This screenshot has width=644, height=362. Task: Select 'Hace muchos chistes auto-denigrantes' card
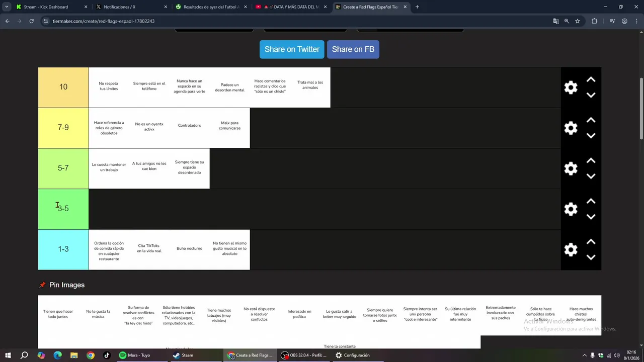pyautogui.click(x=581, y=315)
